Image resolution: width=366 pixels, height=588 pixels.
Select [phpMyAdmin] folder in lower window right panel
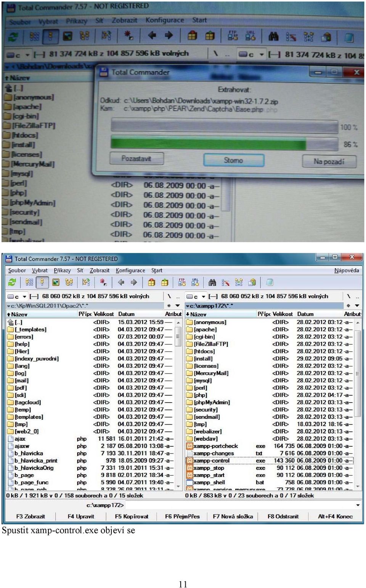(x=269, y=402)
